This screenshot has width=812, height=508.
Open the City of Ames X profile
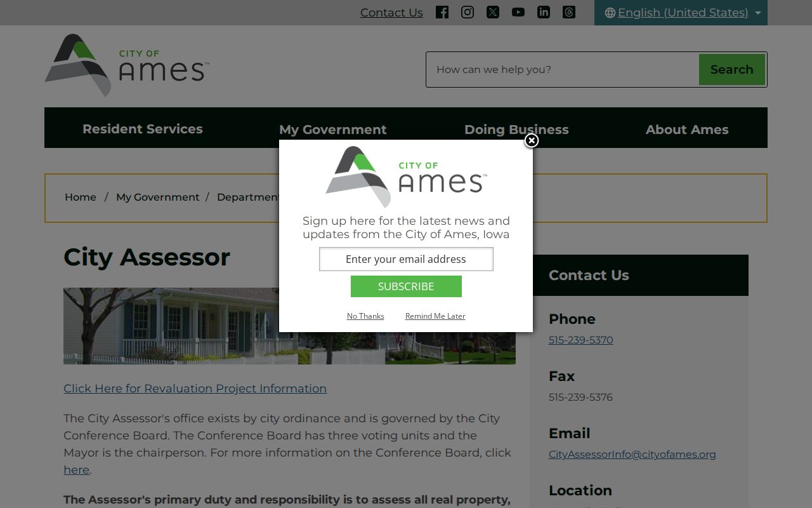click(493, 12)
